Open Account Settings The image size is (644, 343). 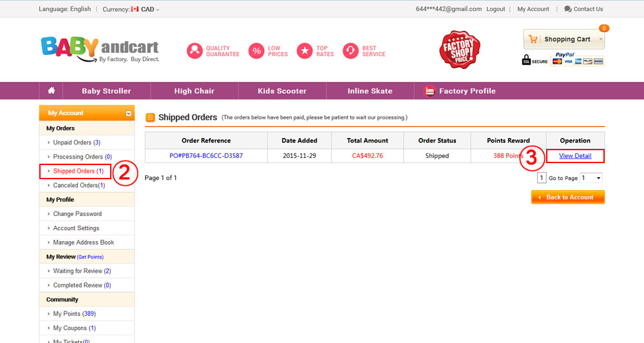76,228
